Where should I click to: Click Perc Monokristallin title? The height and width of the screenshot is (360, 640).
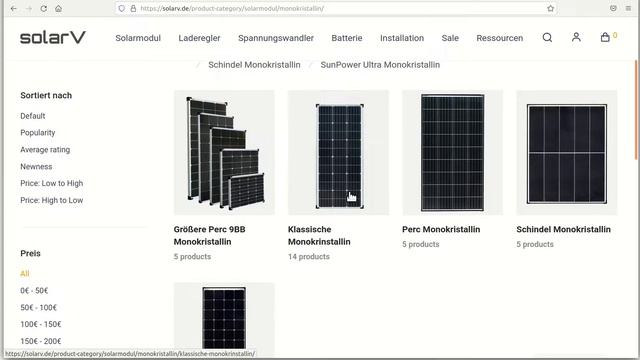(x=441, y=229)
